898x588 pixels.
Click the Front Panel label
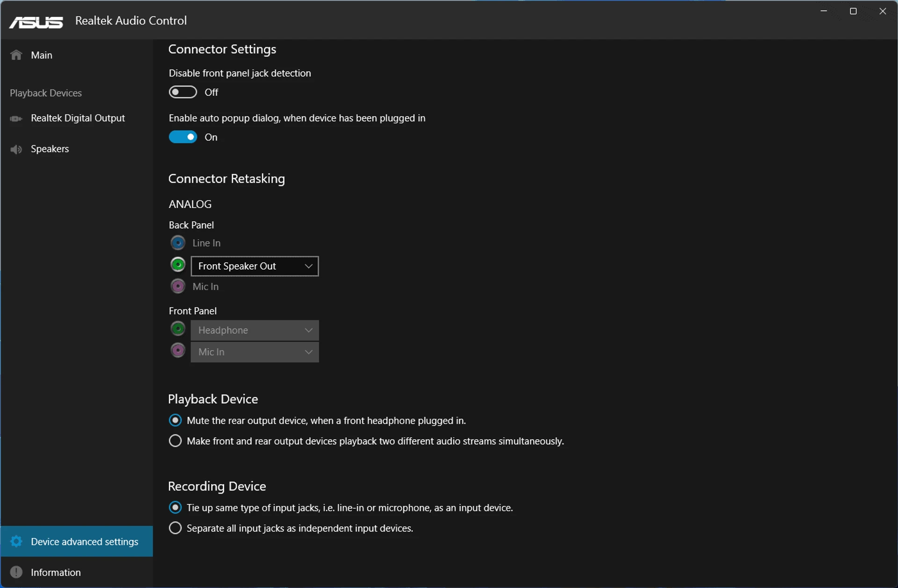pos(193,311)
